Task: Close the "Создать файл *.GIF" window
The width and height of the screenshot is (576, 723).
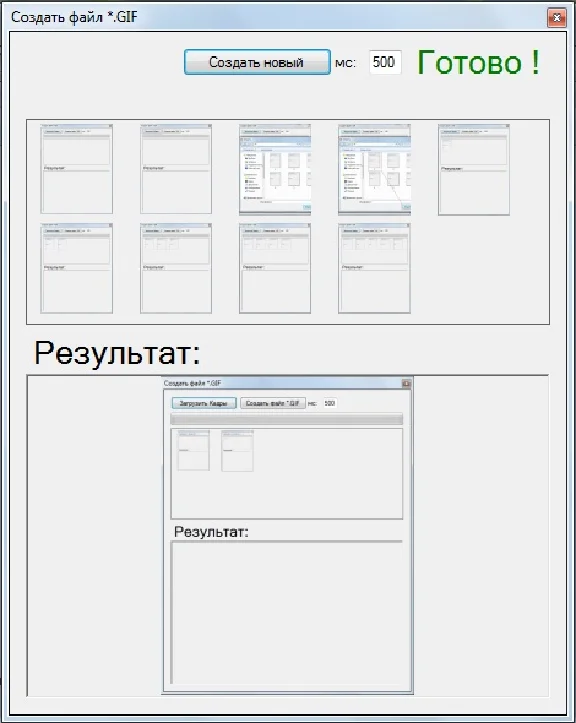Action: (557, 18)
